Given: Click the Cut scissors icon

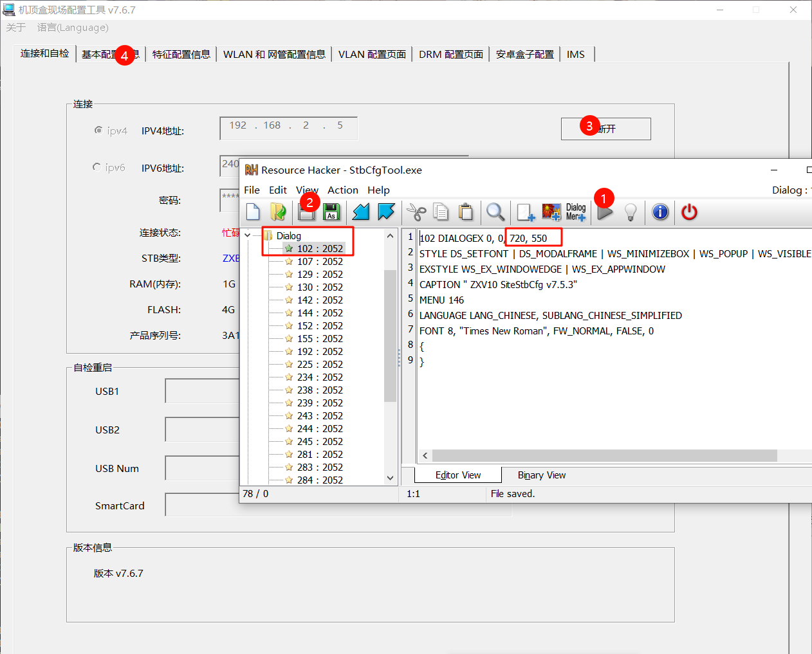Looking at the screenshot, I should 416,212.
